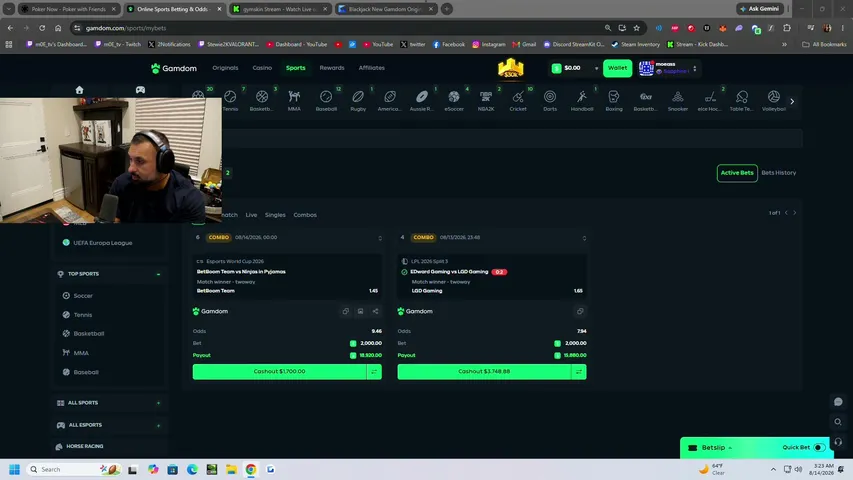Go to the Sports section
Viewport: 853px width, 480px height.
295,68
